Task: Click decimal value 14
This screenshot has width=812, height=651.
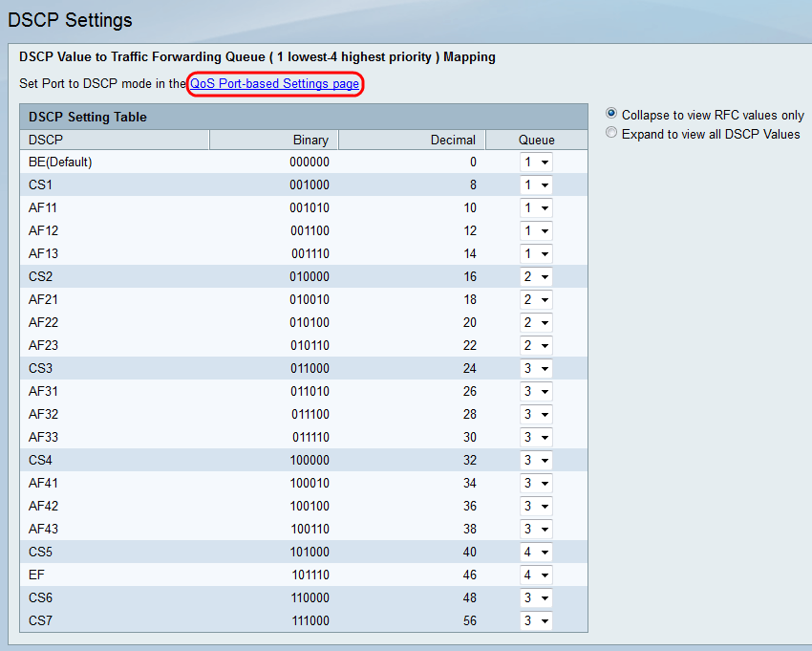Action: pos(470,254)
